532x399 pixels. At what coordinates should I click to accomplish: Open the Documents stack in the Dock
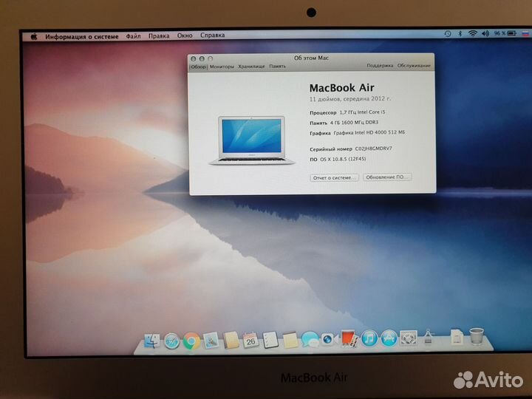tap(457, 336)
